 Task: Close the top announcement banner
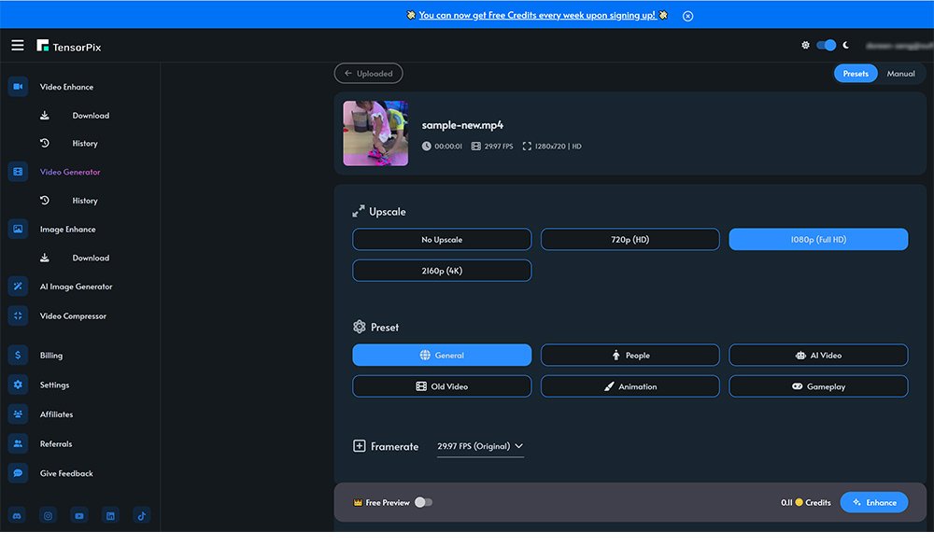click(x=688, y=16)
